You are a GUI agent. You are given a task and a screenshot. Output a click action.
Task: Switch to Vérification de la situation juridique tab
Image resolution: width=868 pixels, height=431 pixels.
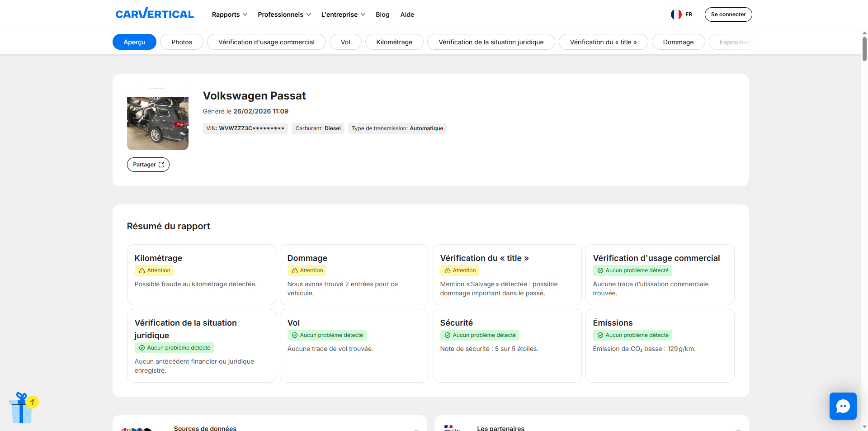coord(491,42)
